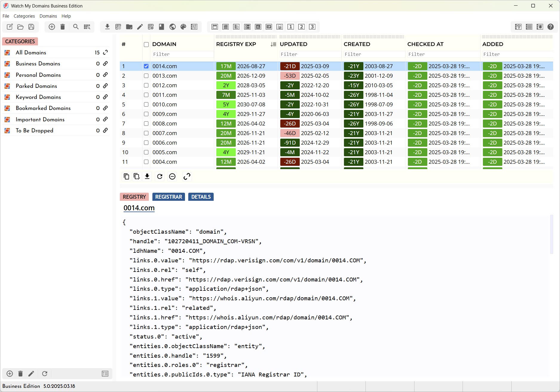Viewport: 560px width, 392px height.
Task: Click the calendar view icon in toolbar
Action: pos(215,27)
